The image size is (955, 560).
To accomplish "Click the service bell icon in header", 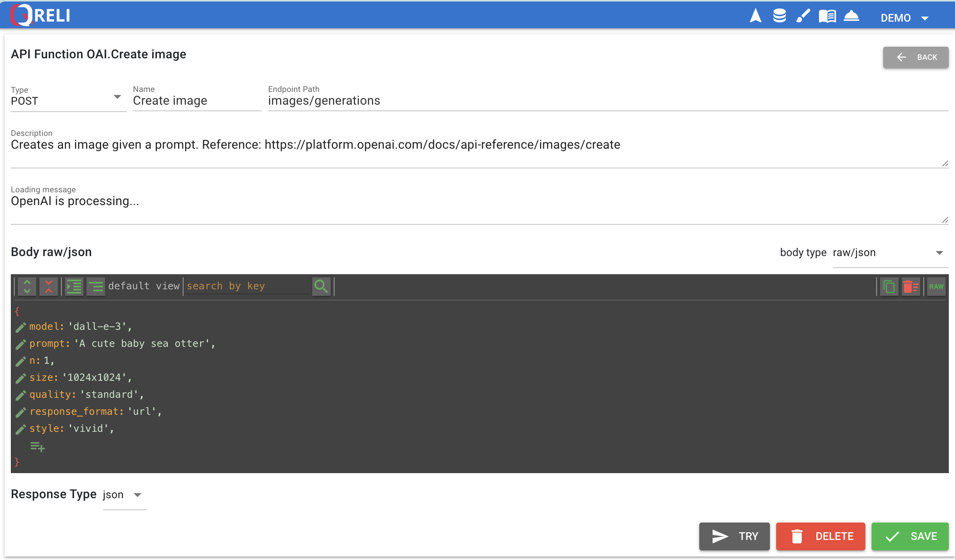I will click(x=851, y=16).
